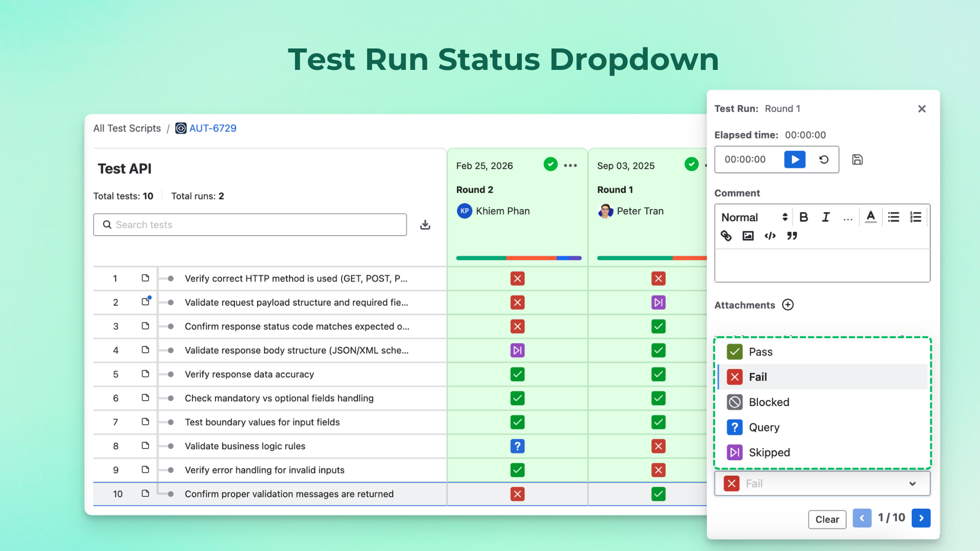
Task: Apply numbered list formatting
Action: click(x=915, y=217)
